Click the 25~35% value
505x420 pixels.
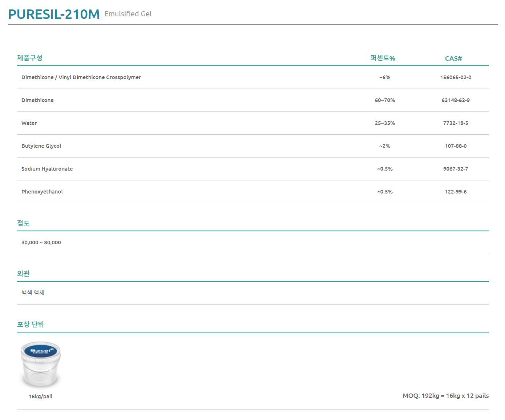coord(385,123)
